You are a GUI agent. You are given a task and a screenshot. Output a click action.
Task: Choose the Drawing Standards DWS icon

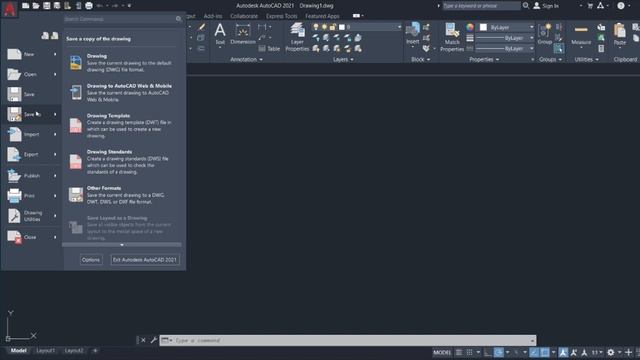pos(76,162)
